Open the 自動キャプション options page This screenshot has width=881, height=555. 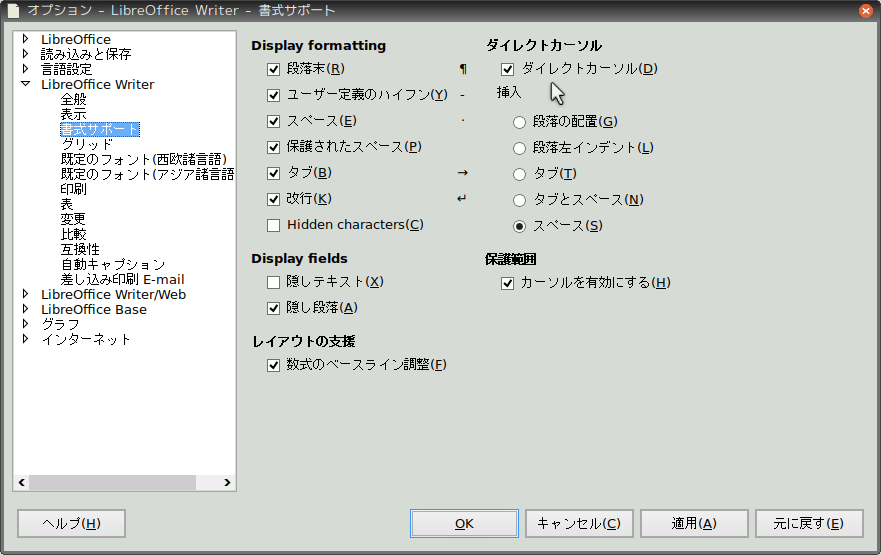point(113,265)
